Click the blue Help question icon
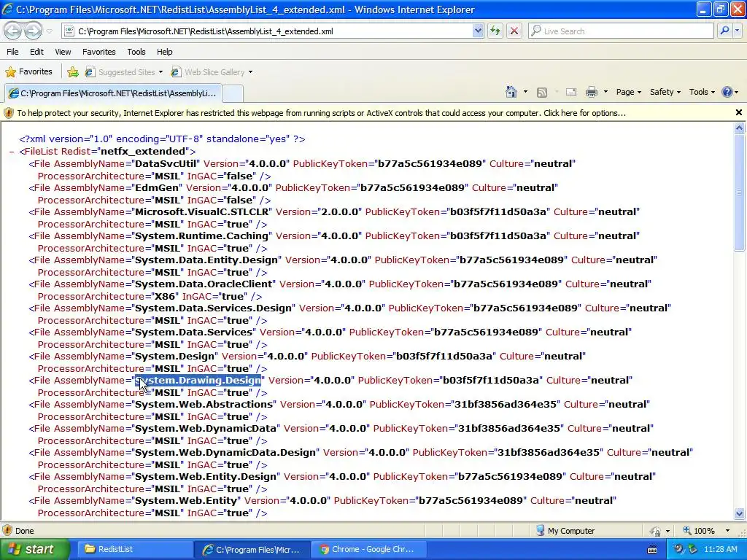Viewport: 747px width, 560px height. tap(727, 92)
